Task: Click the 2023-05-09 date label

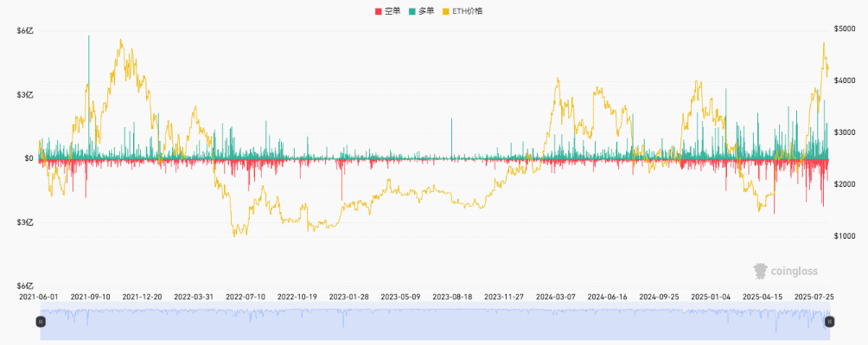Action: tap(401, 297)
